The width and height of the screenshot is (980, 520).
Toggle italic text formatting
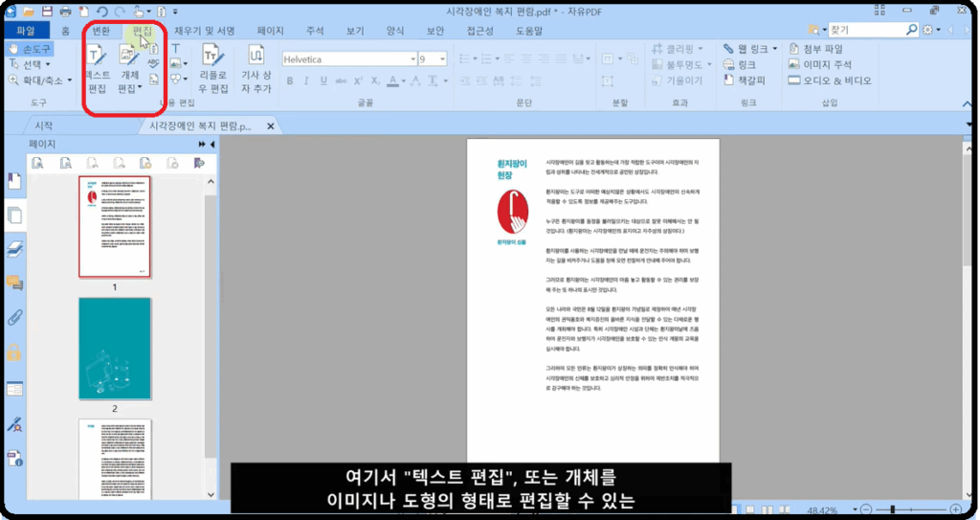(x=306, y=80)
